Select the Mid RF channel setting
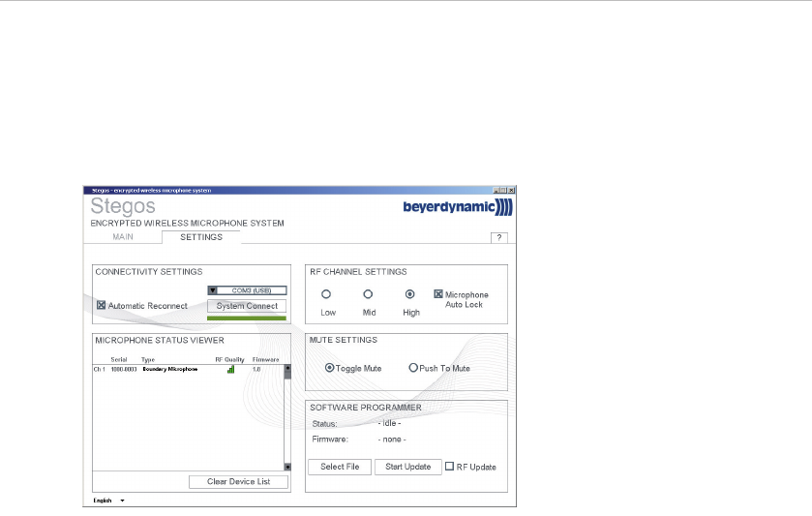This screenshot has height=516, width=812. tap(368, 294)
